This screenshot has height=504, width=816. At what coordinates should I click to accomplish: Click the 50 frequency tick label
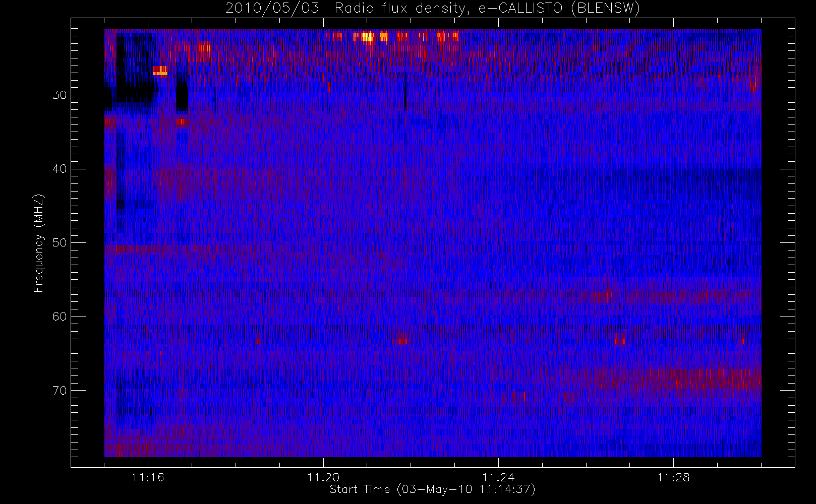click(x=60, y=243)
